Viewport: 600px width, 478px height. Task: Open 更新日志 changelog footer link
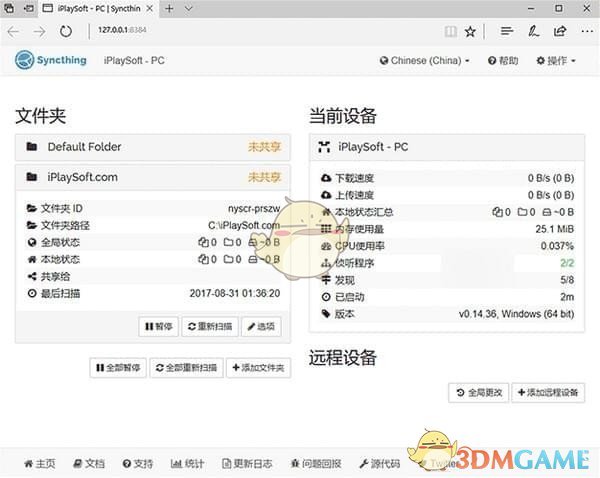point(247,464)
